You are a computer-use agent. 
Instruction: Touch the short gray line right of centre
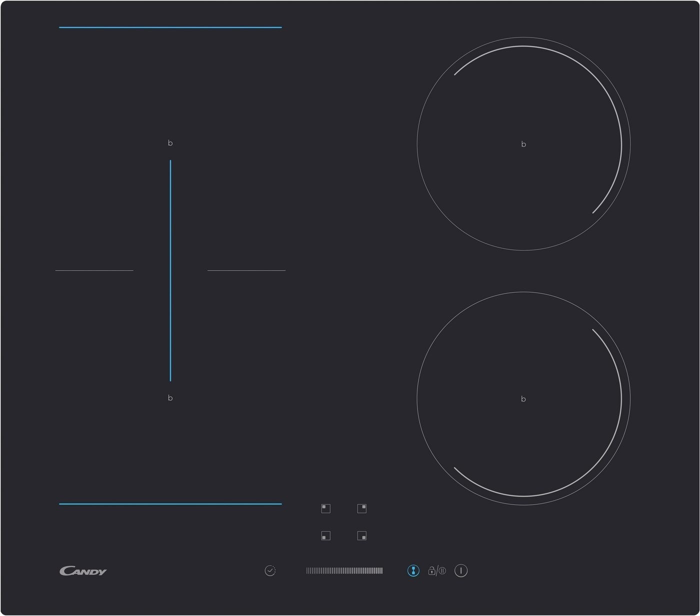click(x=246, y=270)
